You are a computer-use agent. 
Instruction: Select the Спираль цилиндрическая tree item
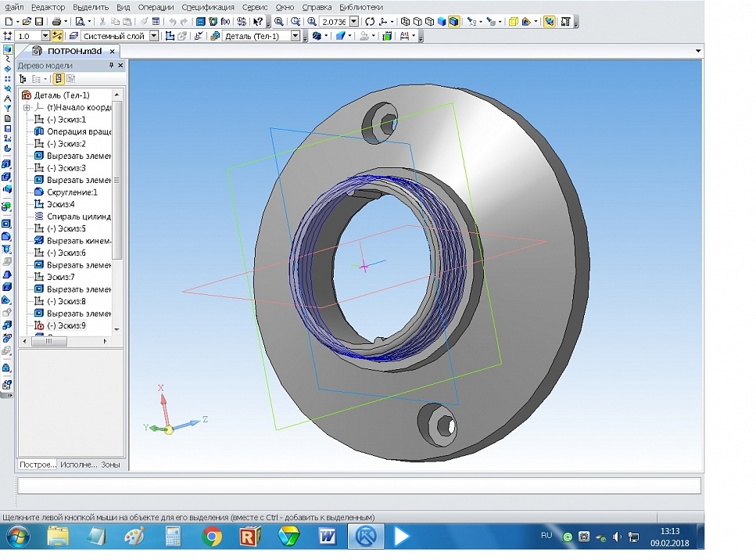point(78,216)
